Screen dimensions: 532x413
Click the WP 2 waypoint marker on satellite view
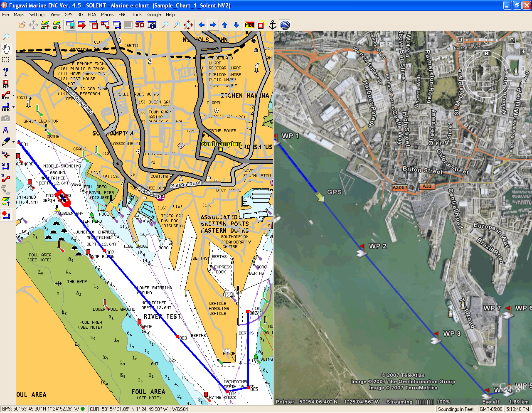pos(362,250)
